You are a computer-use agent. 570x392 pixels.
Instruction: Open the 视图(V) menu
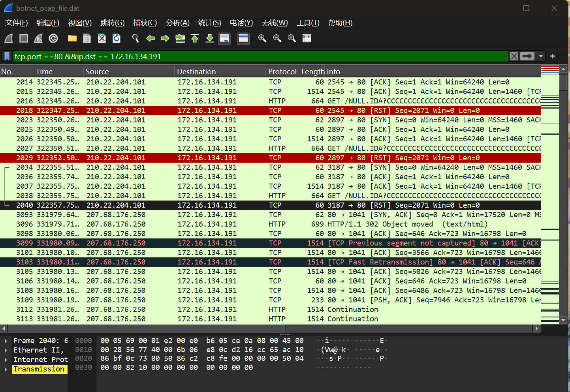(x=80, y=23)
